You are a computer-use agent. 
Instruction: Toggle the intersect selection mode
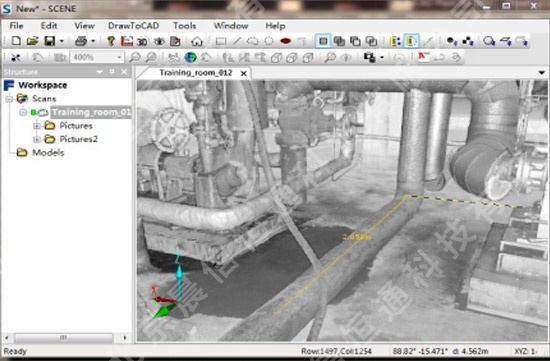point(371,41)
